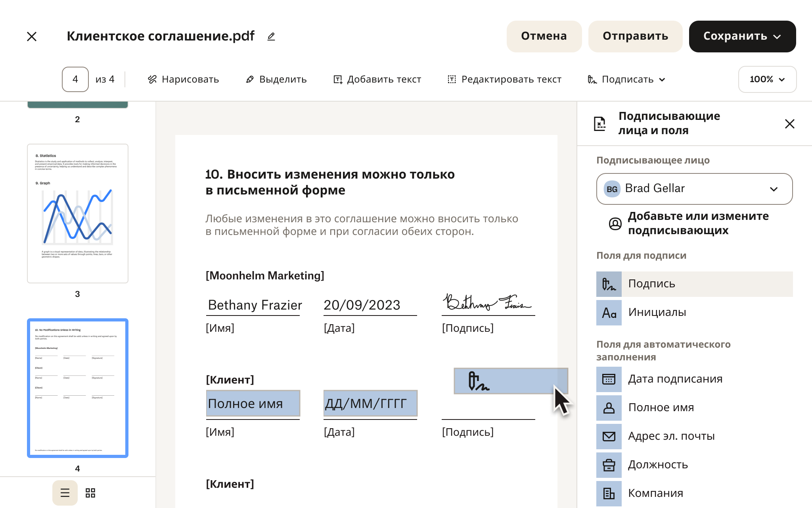
Task: Select the Подпись signature field icon
Action: coord(609,284)
